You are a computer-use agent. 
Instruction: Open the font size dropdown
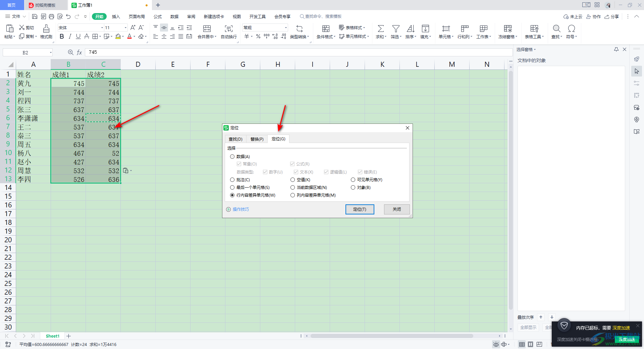click(125, 28)
